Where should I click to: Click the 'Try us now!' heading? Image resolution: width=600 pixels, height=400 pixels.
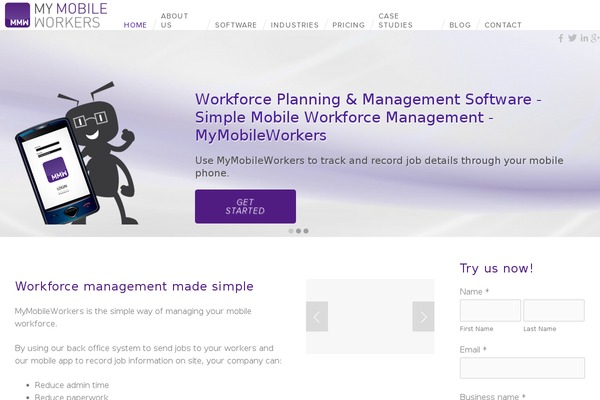click(x=496, y=268)
